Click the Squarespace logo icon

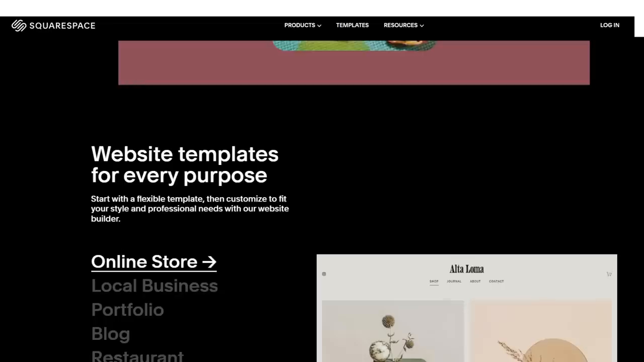19,26
